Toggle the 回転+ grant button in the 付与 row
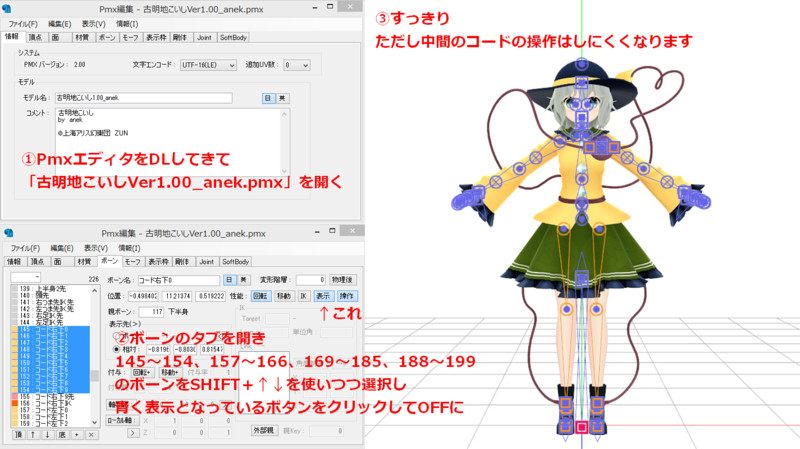 tap(141, 372)
